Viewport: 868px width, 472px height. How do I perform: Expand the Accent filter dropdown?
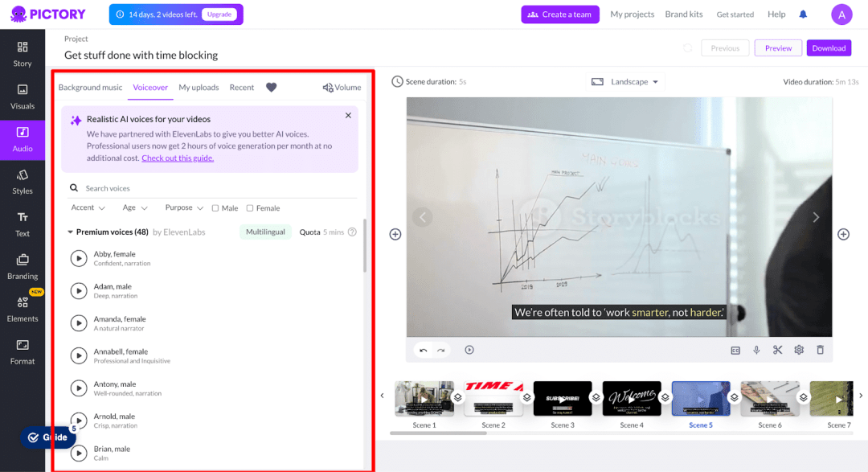point(88,207)
